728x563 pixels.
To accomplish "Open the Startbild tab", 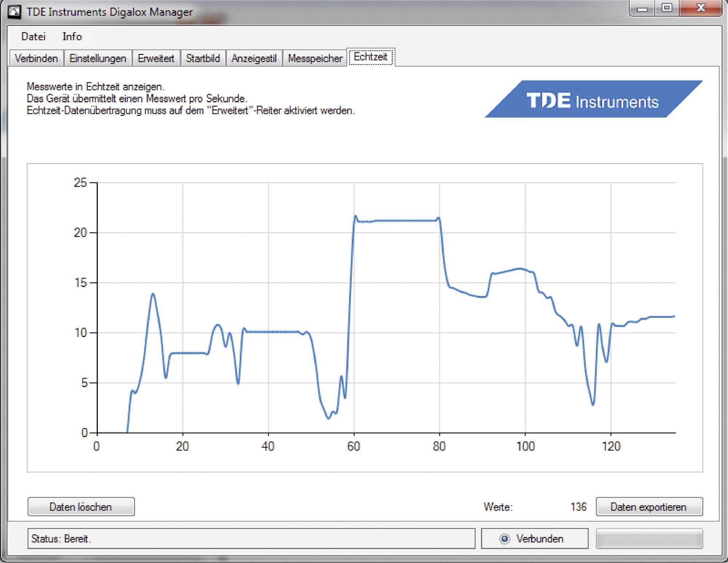I will click(203, 58).
